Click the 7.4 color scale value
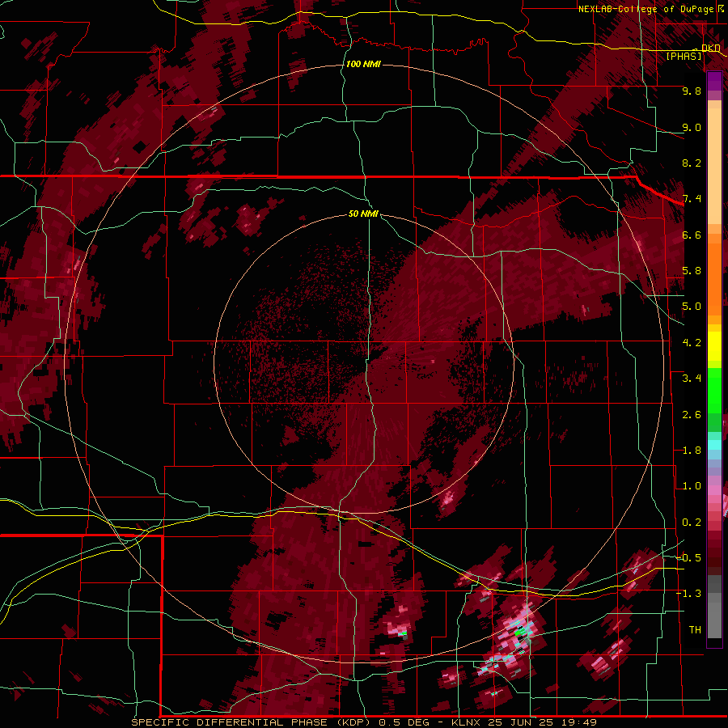Screen dimensions: 728x728 (692, 199)
